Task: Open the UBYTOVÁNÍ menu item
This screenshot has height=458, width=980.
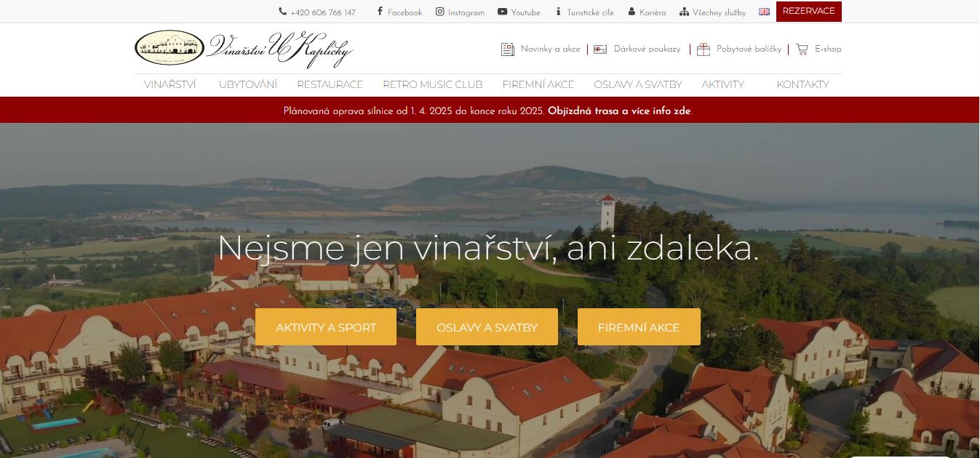Action: 248,84
